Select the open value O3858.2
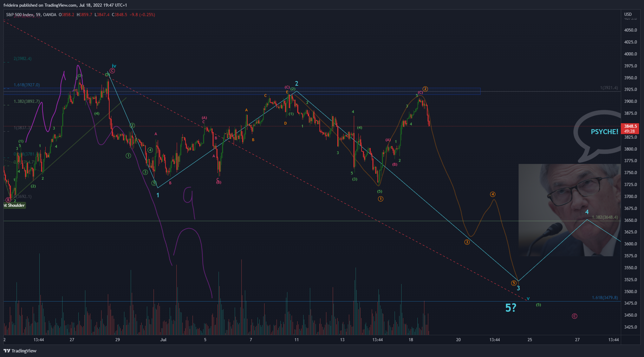This screenshot has width=644, height=357. [x=66, y=15]
